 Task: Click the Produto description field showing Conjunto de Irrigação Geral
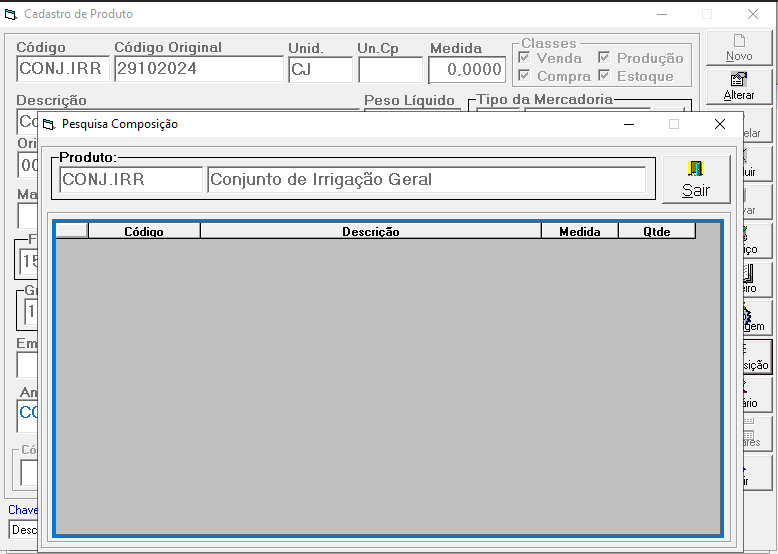pyautogui.click(x=427, y=180)
